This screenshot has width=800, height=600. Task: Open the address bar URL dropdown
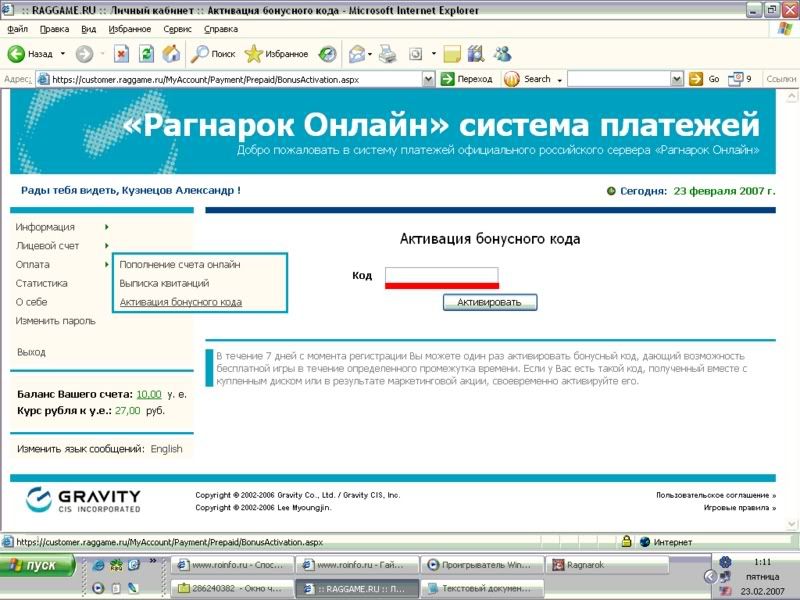tap(429, 79)
